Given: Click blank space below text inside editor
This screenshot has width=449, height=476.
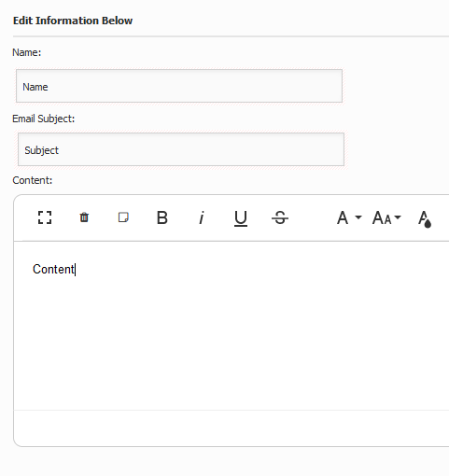Looking at the screenshot, I should tap(231, 343).
